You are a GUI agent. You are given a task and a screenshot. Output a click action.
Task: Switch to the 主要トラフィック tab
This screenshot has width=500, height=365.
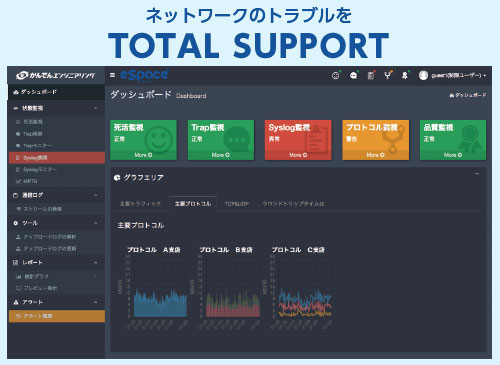pos(140,204)
